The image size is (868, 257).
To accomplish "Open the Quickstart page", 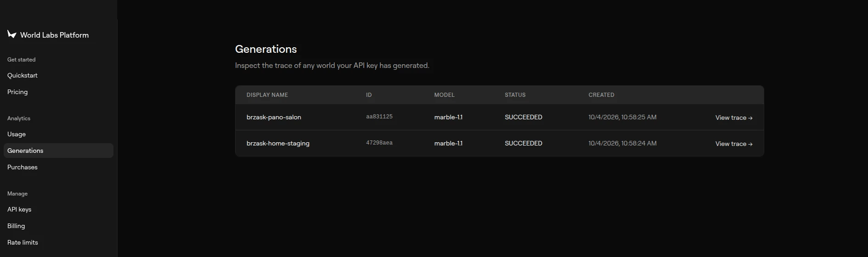I will tap(23, 75).
